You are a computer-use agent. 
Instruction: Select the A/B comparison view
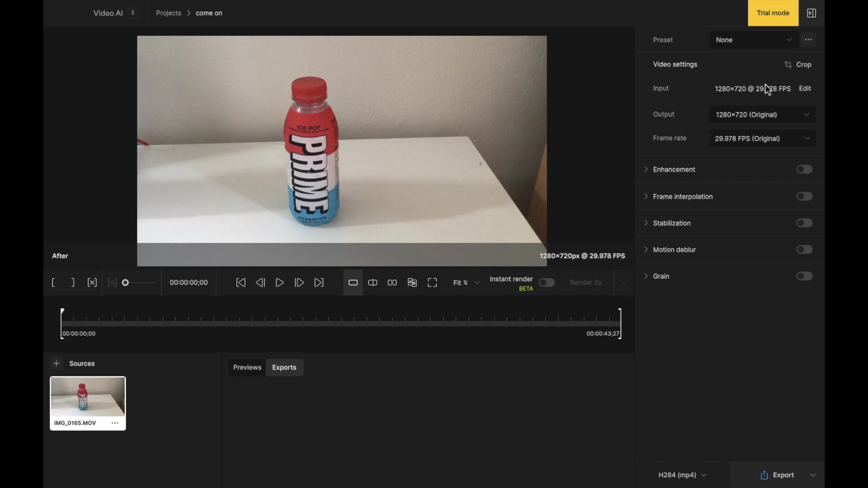point(412,282)
